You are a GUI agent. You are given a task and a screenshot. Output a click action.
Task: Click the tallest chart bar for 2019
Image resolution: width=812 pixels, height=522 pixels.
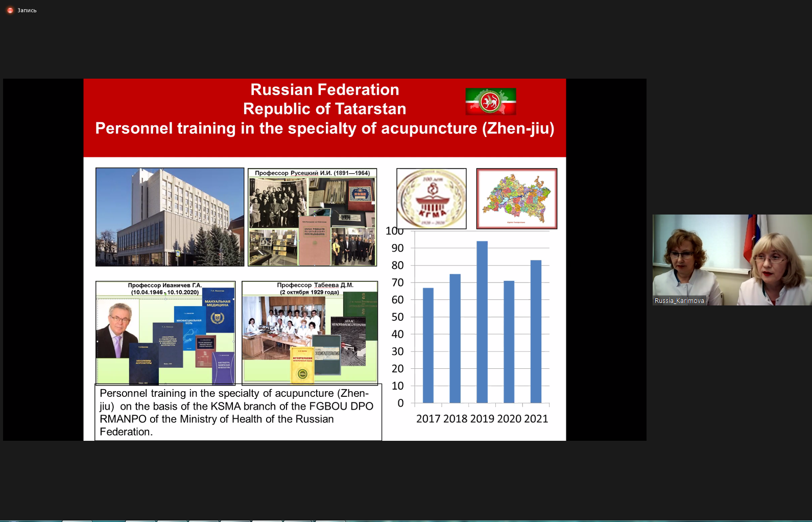pyautogui.click(x=482, y=322)
